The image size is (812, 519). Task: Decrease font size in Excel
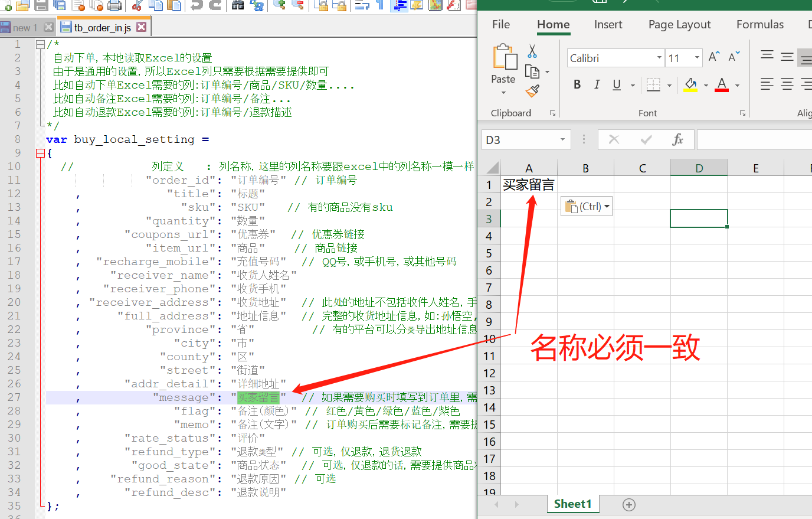tap(734, 57)
